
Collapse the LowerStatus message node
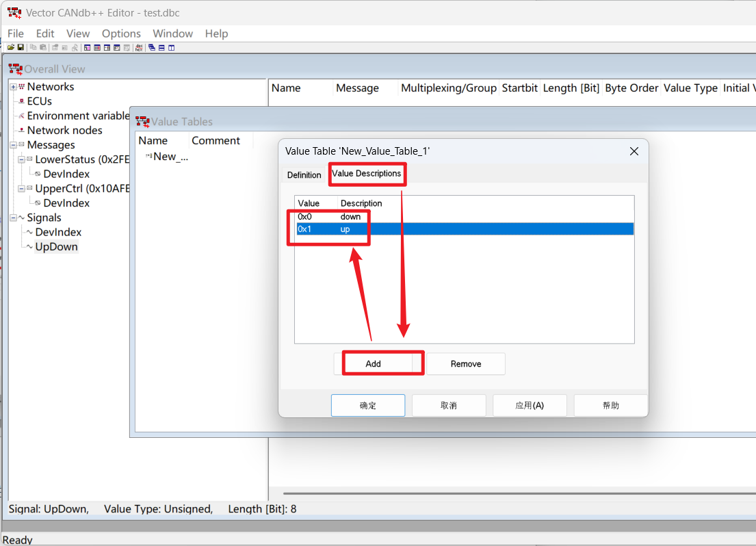point(21,159)
